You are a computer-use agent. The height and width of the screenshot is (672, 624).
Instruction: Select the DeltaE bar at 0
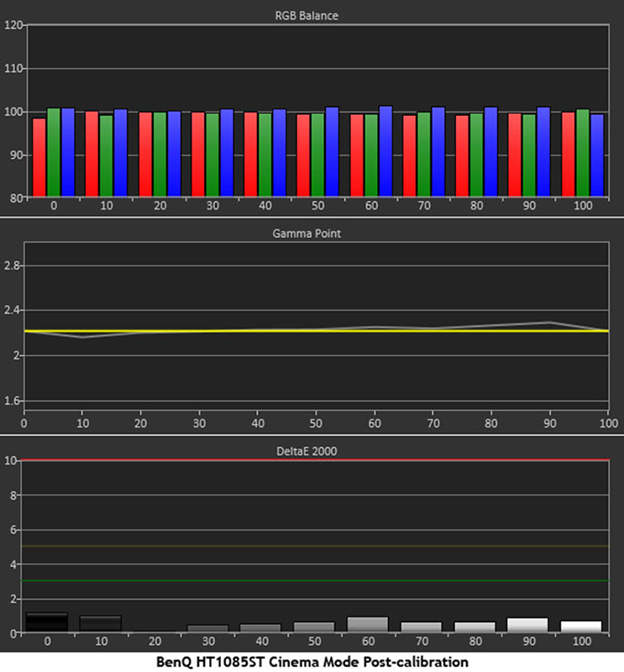46,622
